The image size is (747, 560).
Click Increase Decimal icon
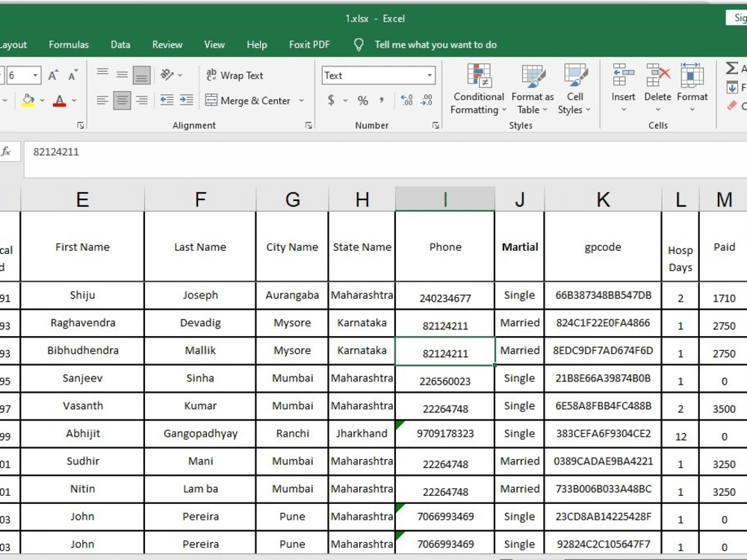pos(406,101)
